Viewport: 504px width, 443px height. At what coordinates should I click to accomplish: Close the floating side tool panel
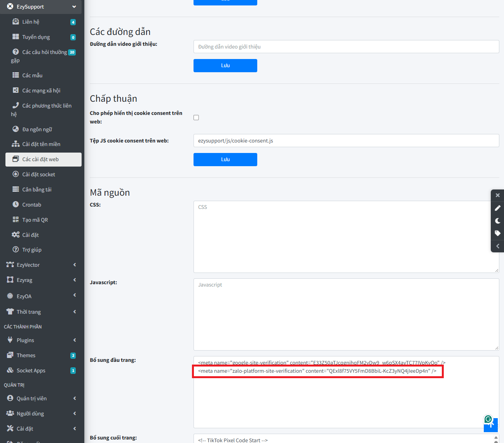coord(497,195)
